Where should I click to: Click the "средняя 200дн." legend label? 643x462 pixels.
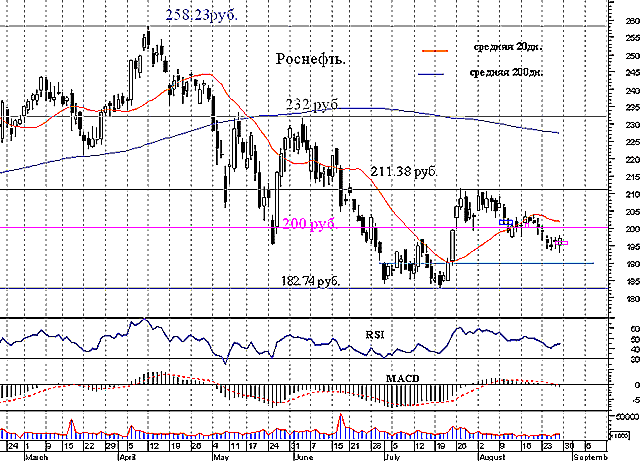pos(506,73)
